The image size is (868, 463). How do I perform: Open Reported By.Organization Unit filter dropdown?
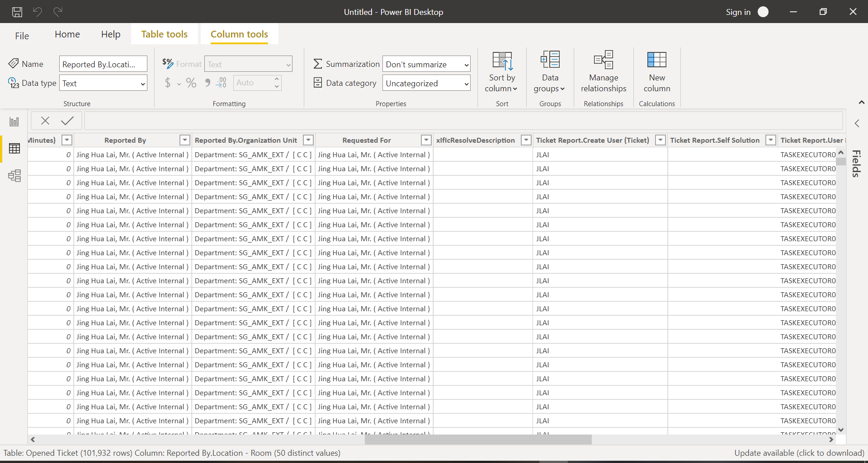coord(309,140)
